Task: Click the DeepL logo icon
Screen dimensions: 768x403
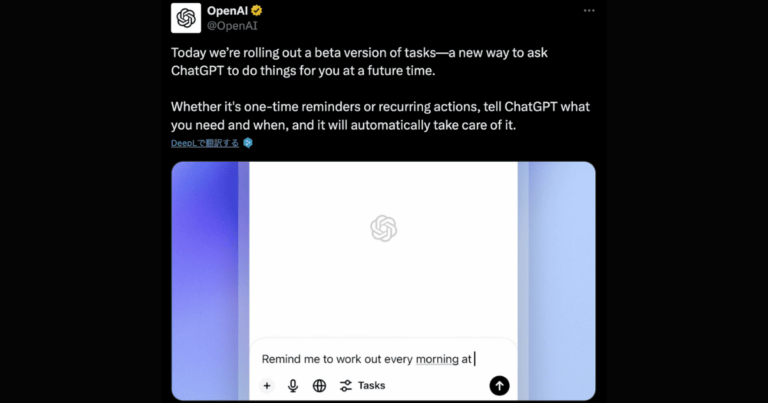Action: 248,143
